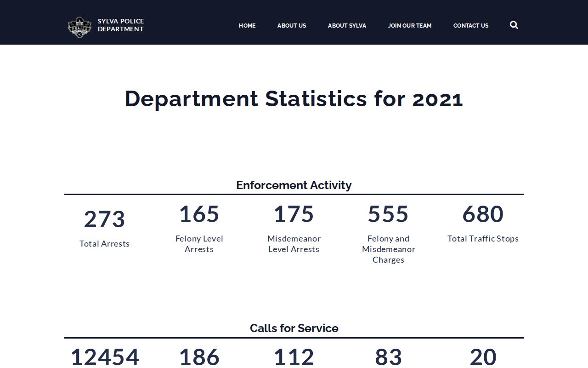Select the 680 traffic stops figure

click(x=483, y=214)
